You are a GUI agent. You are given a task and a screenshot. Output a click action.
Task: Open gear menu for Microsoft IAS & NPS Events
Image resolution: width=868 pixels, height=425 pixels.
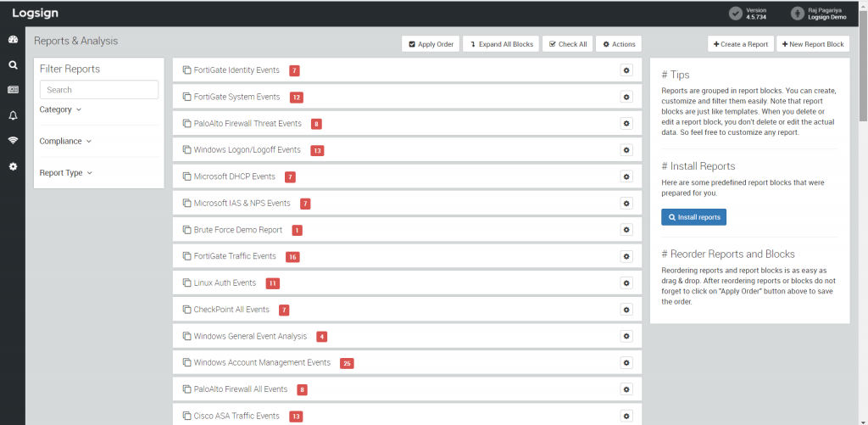pyautogui.click(x=626, y=204)
